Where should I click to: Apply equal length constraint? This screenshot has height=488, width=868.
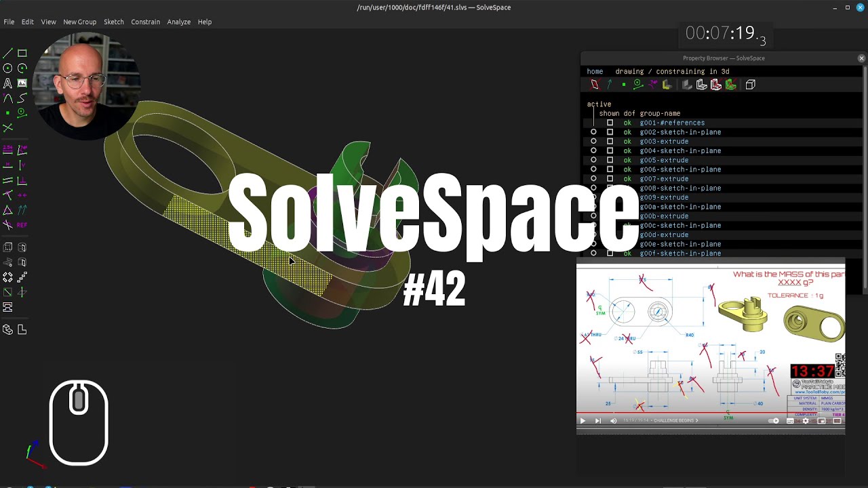[7, 209]
